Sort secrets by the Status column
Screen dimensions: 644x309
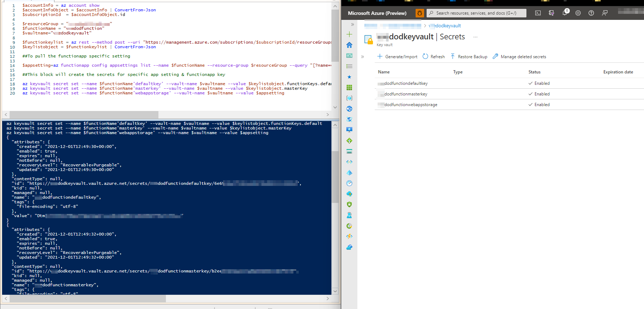pyautogui.click(x=534, y=72)
